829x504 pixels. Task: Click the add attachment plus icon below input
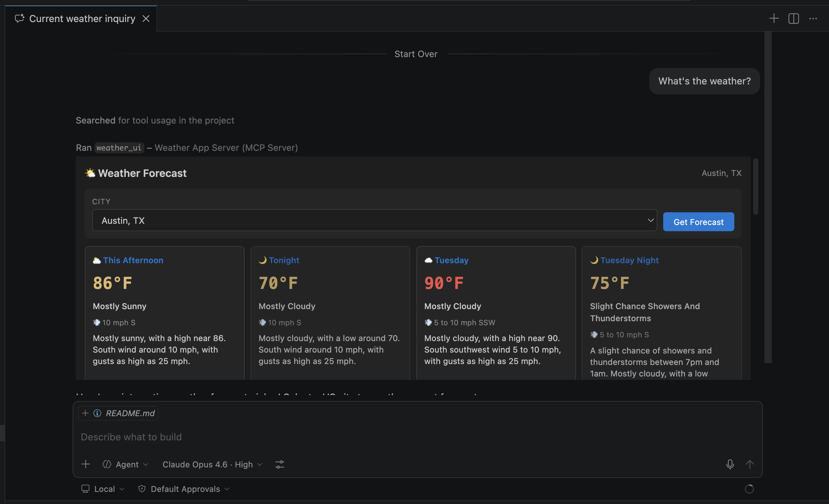coord(86,464)
